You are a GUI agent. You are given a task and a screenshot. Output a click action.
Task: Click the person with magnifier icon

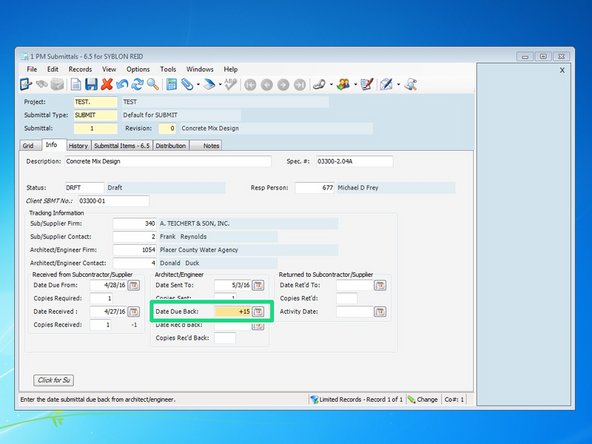410,84
